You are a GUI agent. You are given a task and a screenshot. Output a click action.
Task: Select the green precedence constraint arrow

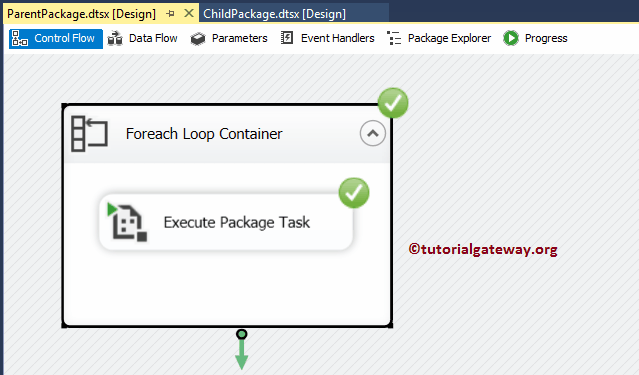click(x=242, y=350)
